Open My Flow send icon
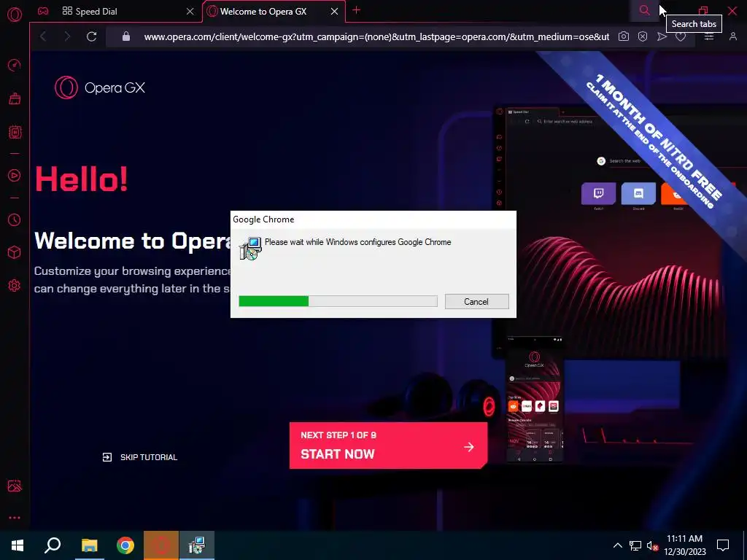Image resolution: width=747 pixels, height=560 pixels. [662, 36]
